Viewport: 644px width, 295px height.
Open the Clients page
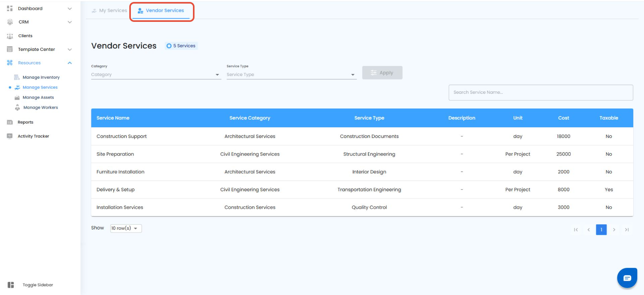25,36
